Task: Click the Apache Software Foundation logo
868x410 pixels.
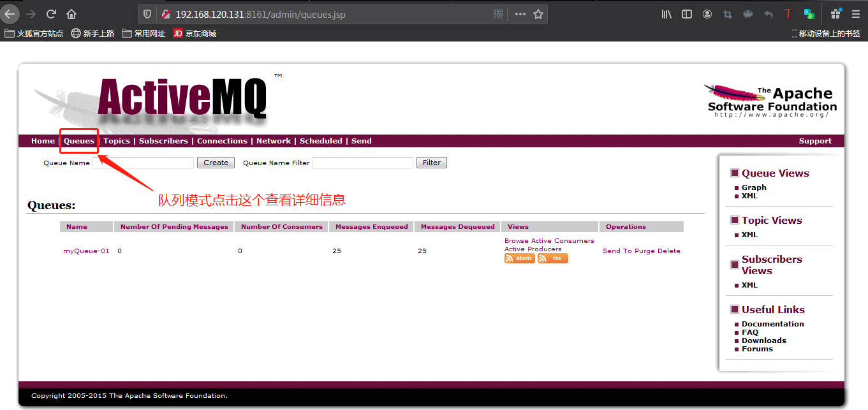Action: (x=770, y=101)
